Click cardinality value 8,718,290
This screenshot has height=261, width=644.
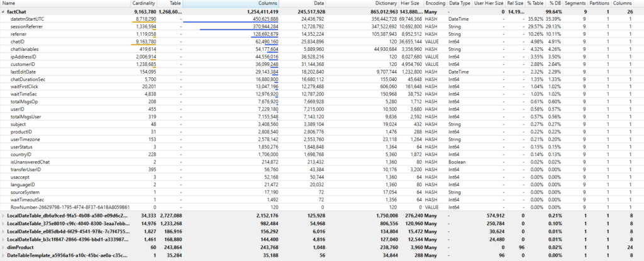(x=146, y=19)
